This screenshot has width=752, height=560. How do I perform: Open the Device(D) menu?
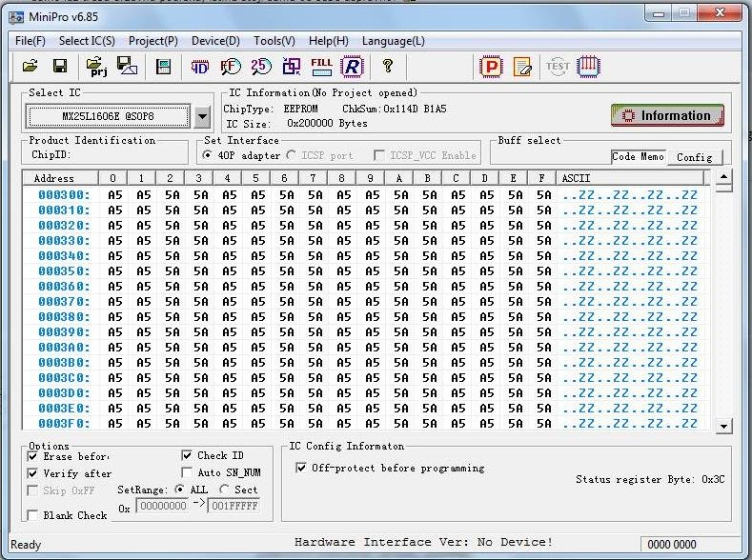215,41
